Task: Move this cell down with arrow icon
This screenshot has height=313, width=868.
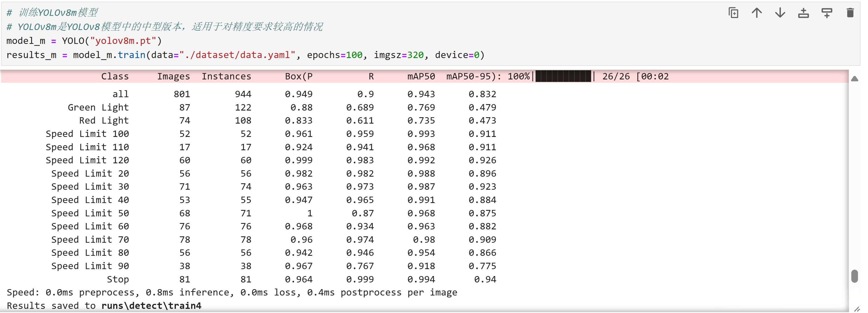Action: click(780, 13)
